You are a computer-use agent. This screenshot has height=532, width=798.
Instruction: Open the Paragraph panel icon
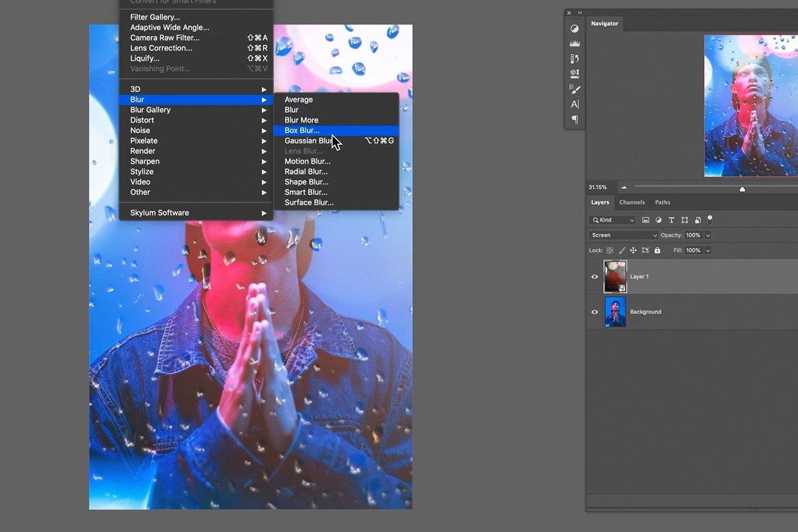[x=575, y=120]
